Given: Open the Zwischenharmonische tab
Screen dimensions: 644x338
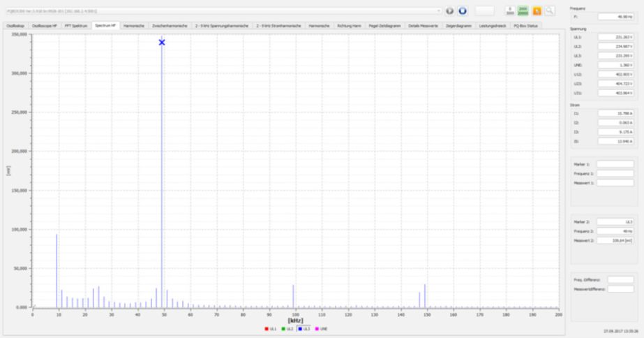Looking at the screenshot, I should pyautogui.click(x=170, y=25).
